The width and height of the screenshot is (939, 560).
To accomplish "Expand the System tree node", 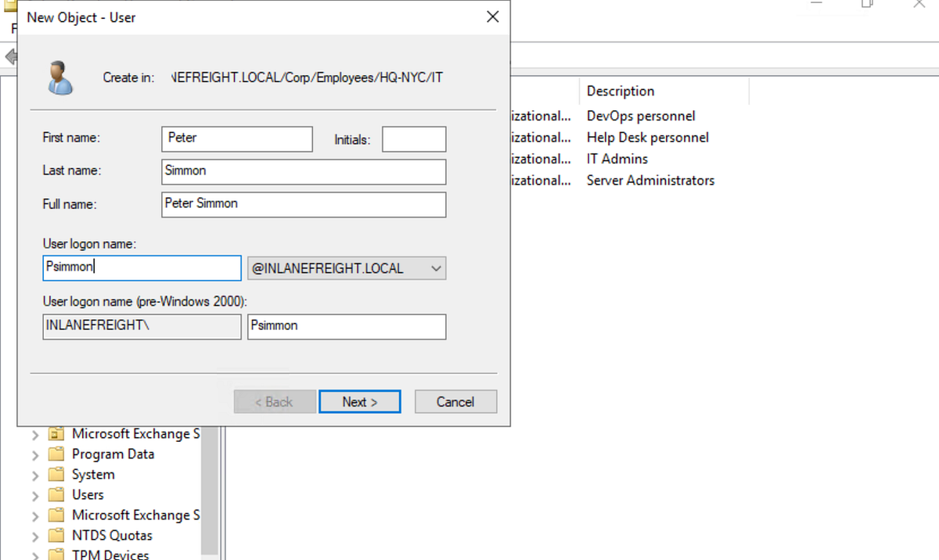I will (x=34, y=474).
